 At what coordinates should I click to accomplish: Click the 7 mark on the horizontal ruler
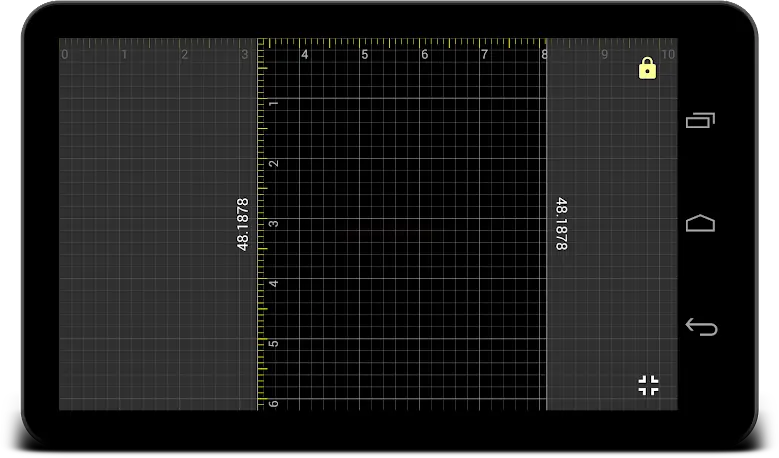pyautogui.click(x=484, y=54)
